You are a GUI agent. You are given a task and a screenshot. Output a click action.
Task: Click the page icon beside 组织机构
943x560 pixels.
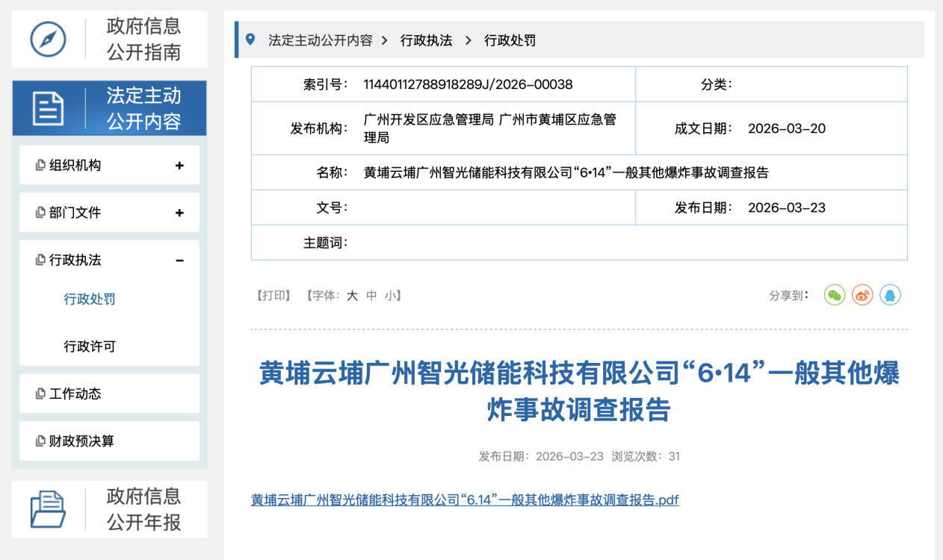pos(43,165)
